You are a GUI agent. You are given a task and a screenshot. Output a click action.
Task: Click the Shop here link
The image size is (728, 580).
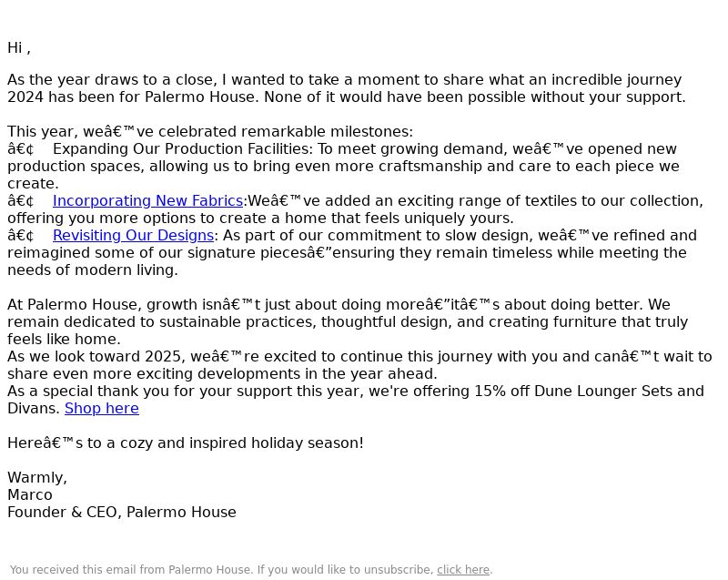tap(102, 409)
